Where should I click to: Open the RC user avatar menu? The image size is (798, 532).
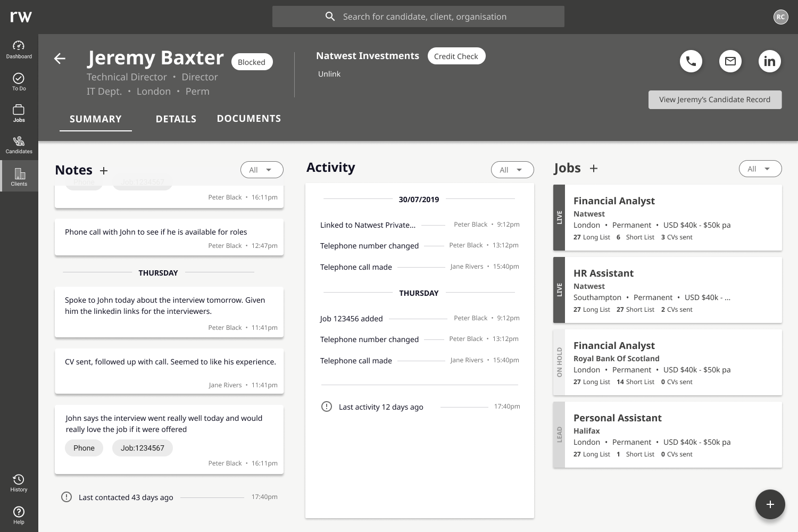pos(780,17)
